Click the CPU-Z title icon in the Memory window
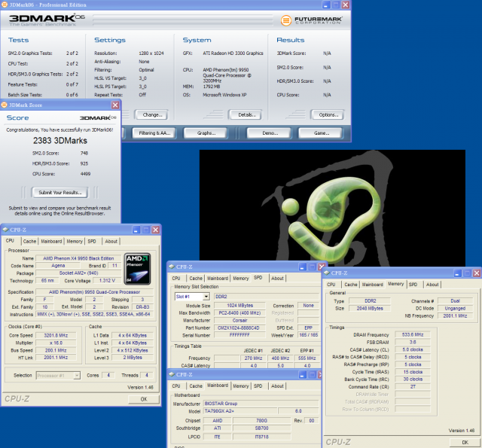Image resolution: width=482 pixels, height=448 pixels. point(327,273)
